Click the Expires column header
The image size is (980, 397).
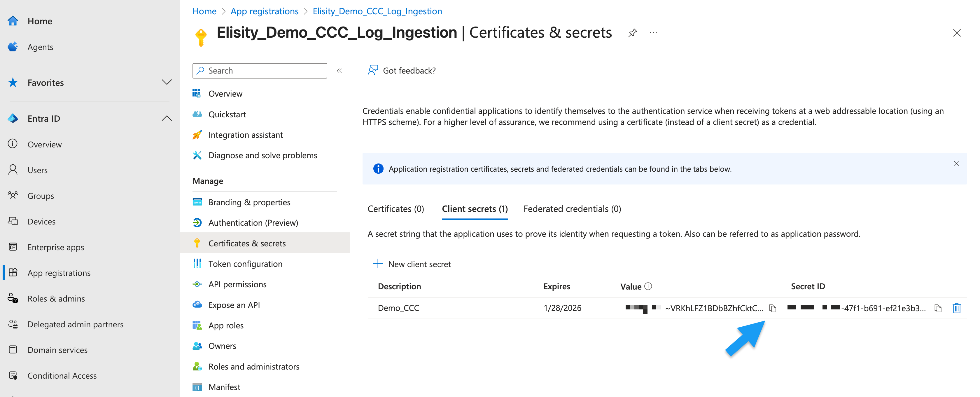pos(556,286)
